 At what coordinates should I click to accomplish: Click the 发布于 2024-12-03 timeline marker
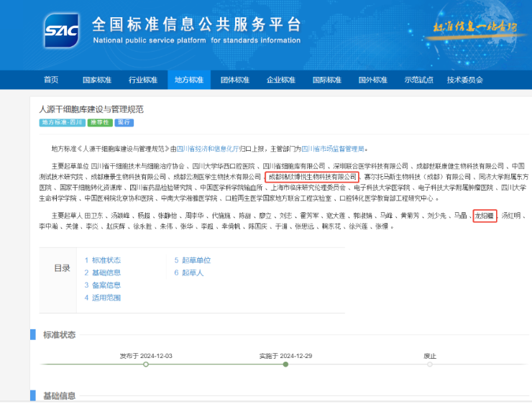tap(146, 365)
